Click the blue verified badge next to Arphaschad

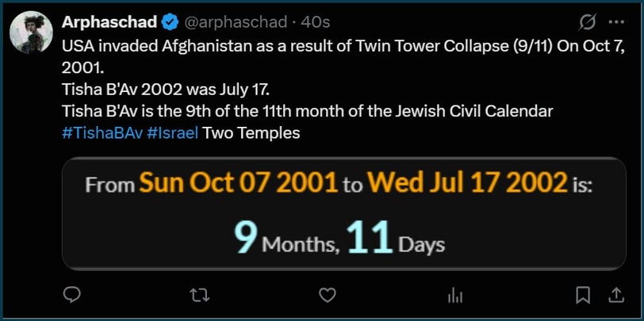point(170,22)
